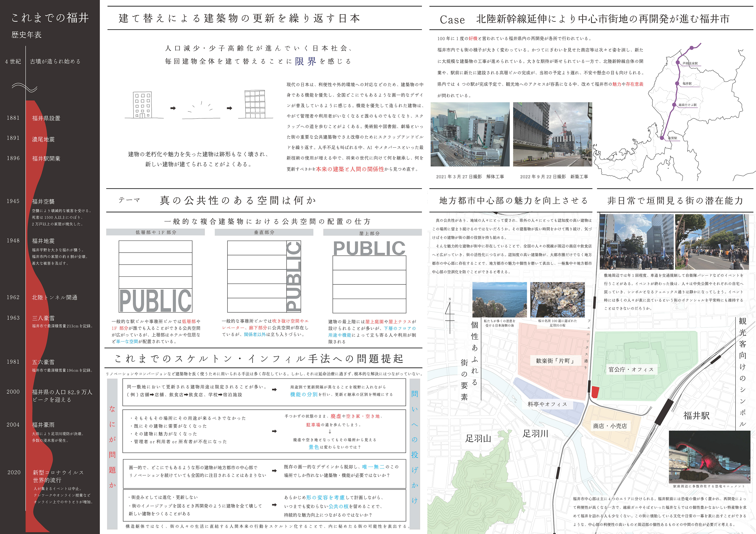The width and height of the screenshot is (756, 534).
Task: Select the 1945 福井空襲 timeline entry
Action: click(43, 201)
